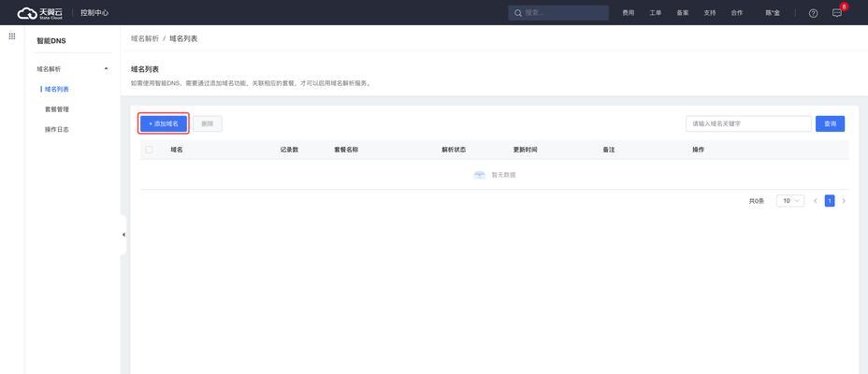Screen dimensions: 868x374
Task: Select page number 1 in pagination
Action: tap(830, 201)
